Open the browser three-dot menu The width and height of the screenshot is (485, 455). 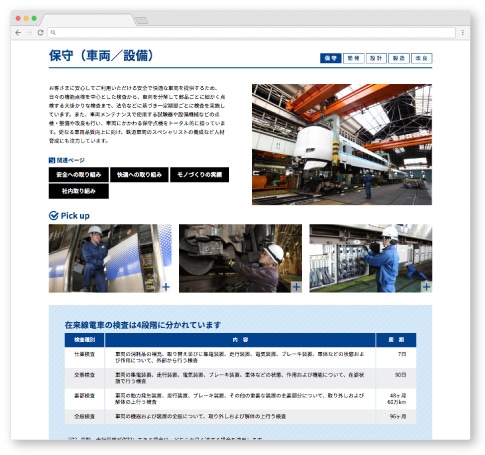[x=463, y=33]
